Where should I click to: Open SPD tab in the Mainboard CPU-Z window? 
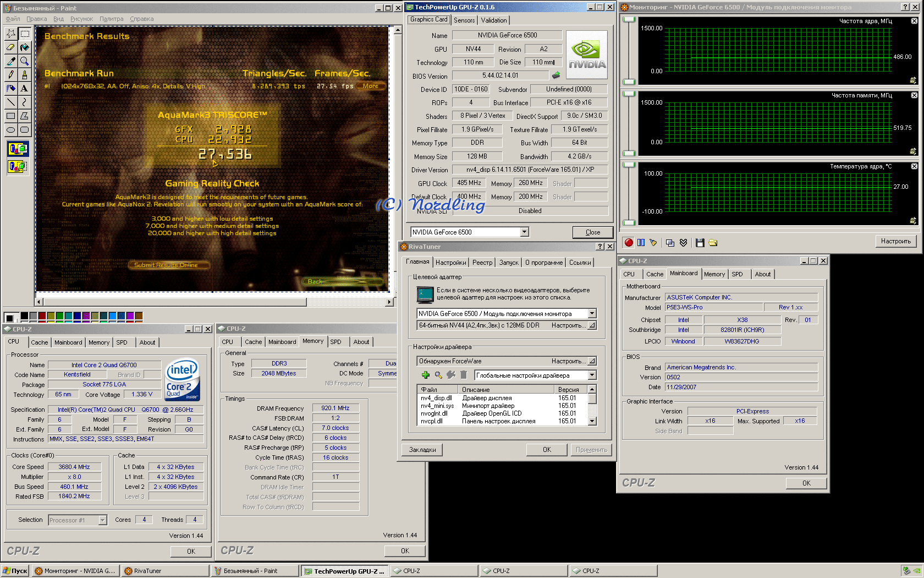pos(737,274)
